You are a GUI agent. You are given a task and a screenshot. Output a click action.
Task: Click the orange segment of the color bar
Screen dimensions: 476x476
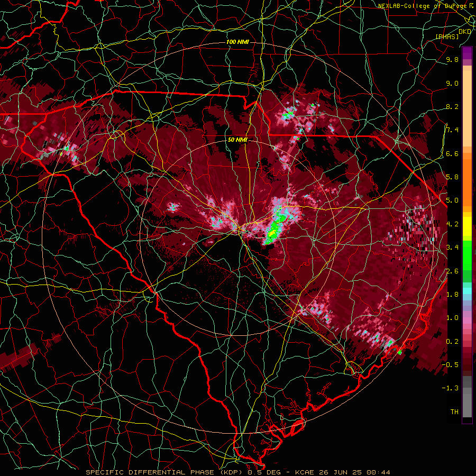click(x=467, y=182)
